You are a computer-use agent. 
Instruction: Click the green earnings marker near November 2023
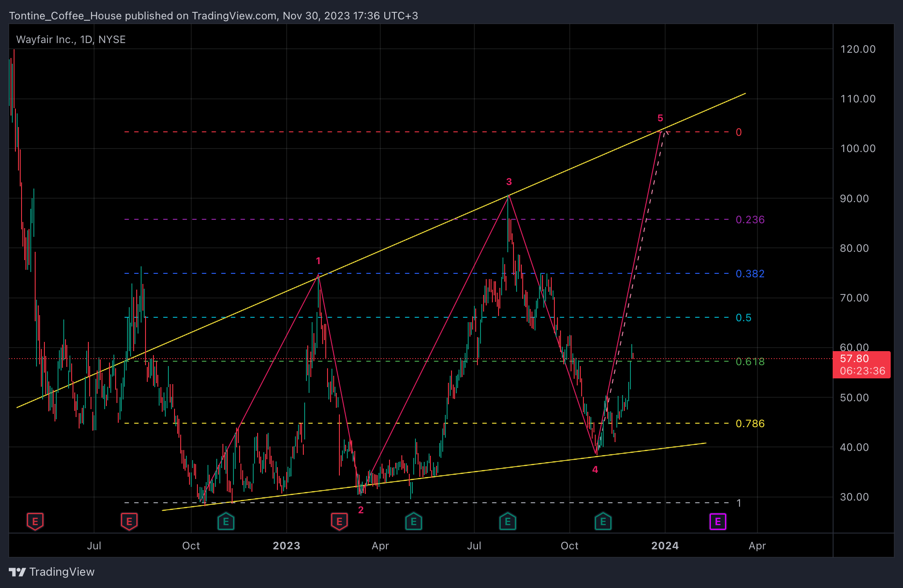[x=603, y=522]
